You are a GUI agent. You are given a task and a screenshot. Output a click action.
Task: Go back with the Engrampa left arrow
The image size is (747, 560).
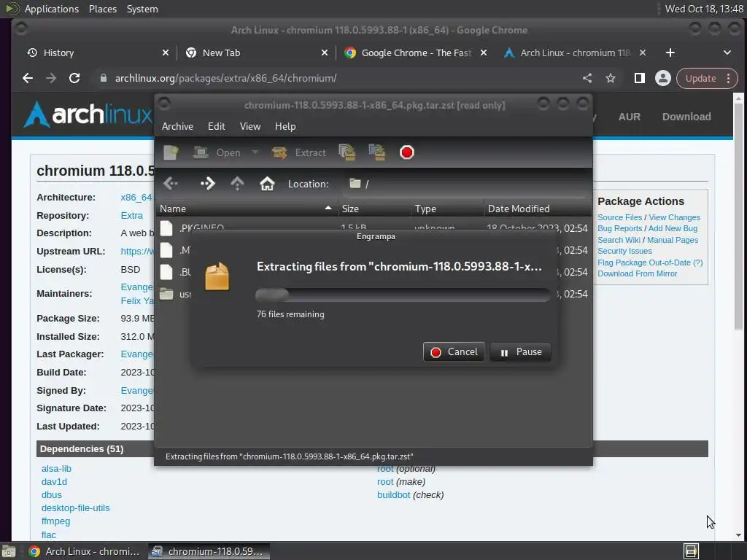(171, 183)
